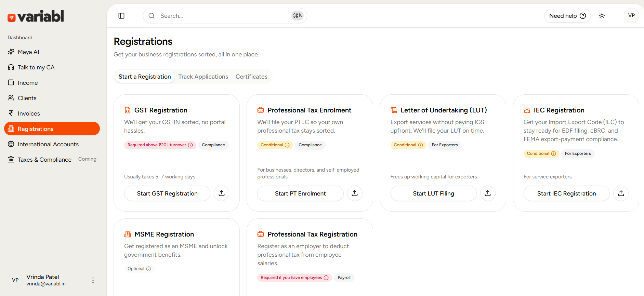The image size is (644, 296).
Task: Click the rupee Invoices icon
Action: coord(11,113)
